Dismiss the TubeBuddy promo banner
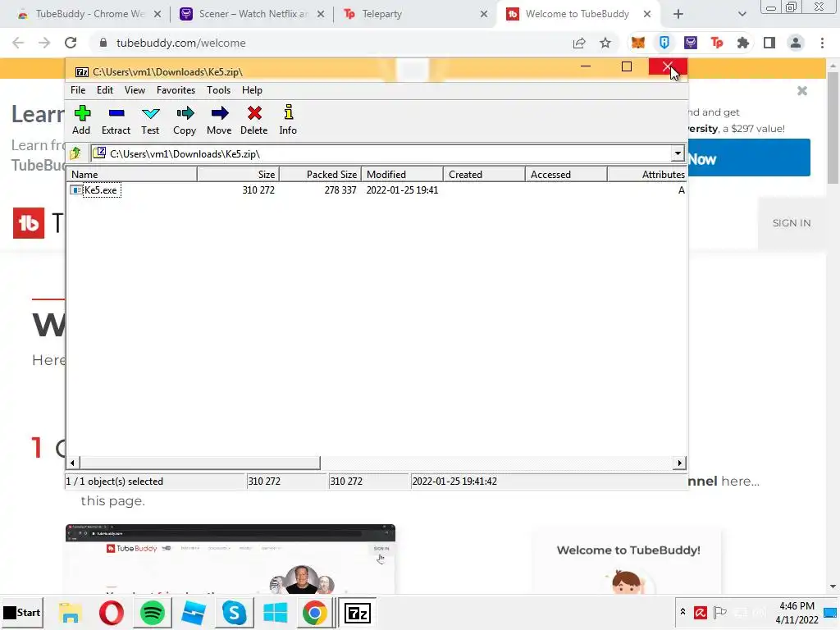The image size is (840, 630). 802,90
